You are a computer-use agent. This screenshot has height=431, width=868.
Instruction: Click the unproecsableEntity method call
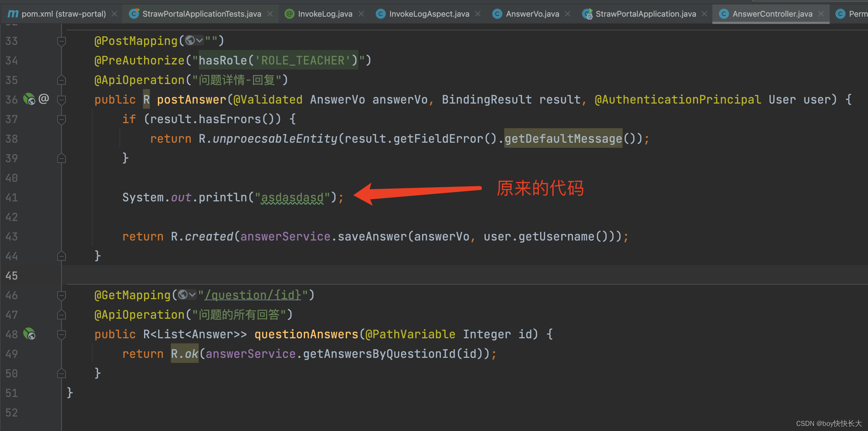coord(275,139)
